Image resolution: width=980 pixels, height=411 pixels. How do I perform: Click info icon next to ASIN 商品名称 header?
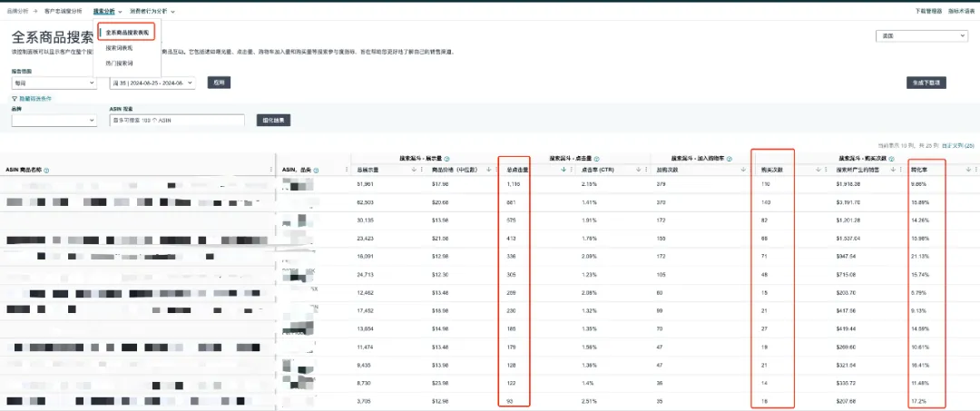click(47, 170)
